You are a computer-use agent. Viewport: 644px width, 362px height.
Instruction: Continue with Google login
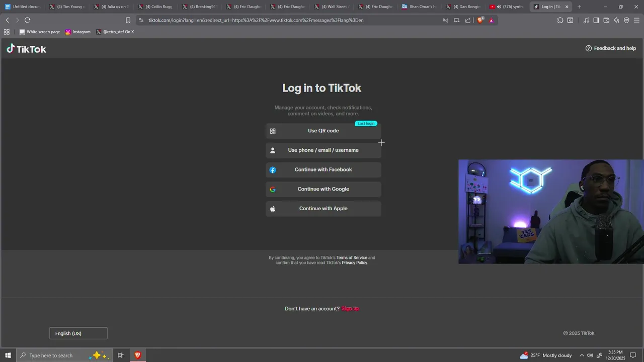click(x=323, y=189)
